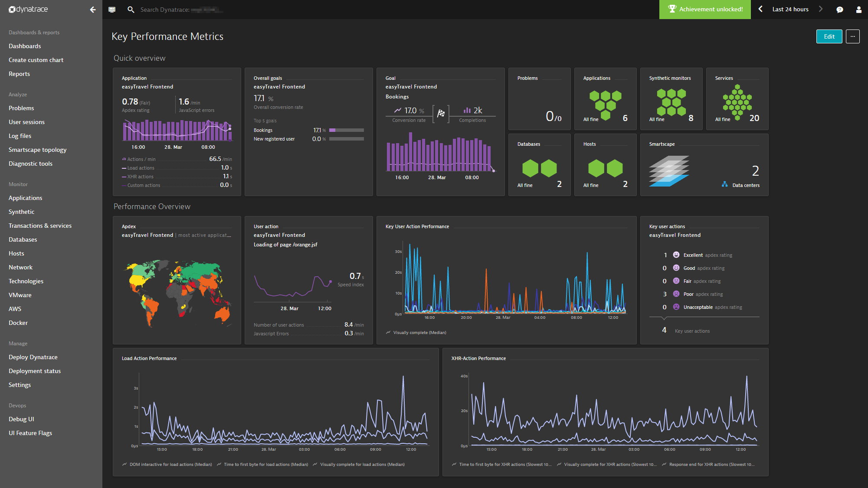Click the Synthetic monitors hexagon cluster
Image resolution: width=868 pixels, height=488 pixels.
[671, 103]
